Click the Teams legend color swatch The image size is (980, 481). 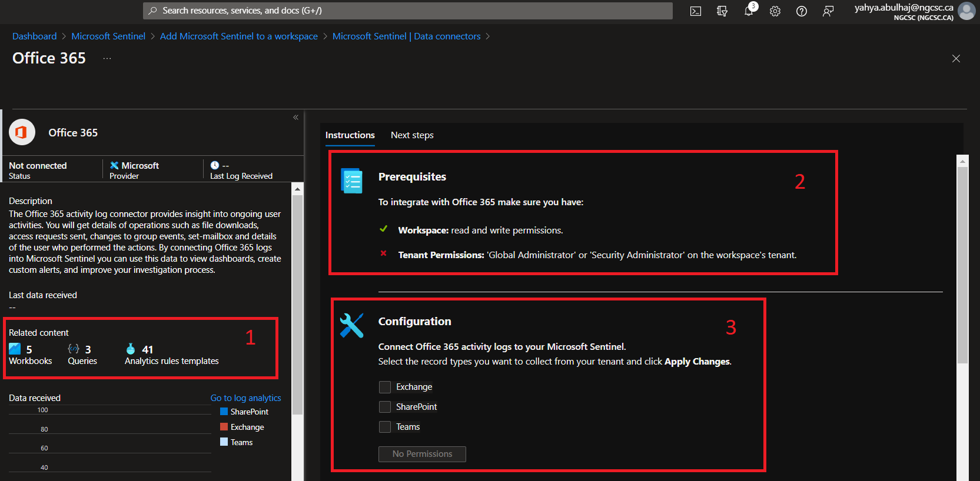click(x=224, y=442)
